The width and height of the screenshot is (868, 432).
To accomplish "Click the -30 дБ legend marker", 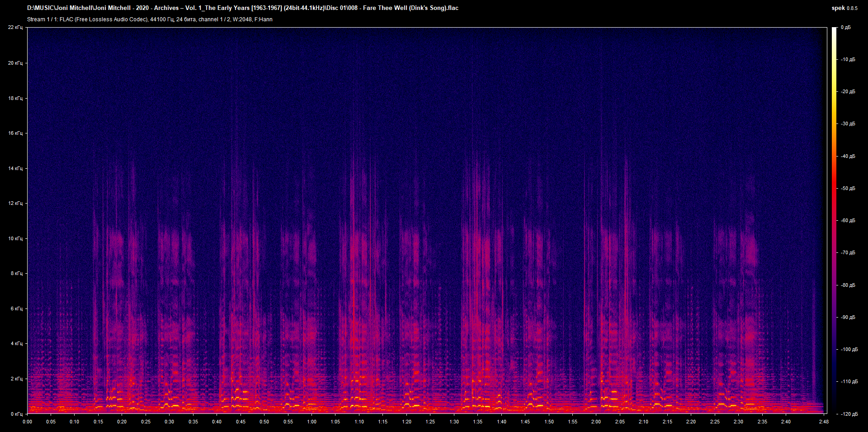I will click(848, 124).
